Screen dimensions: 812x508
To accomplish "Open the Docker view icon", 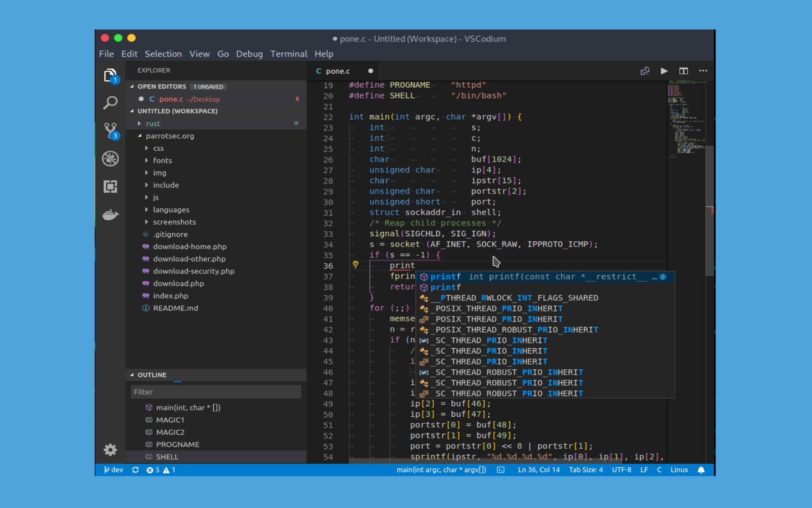I will point(110,214).
